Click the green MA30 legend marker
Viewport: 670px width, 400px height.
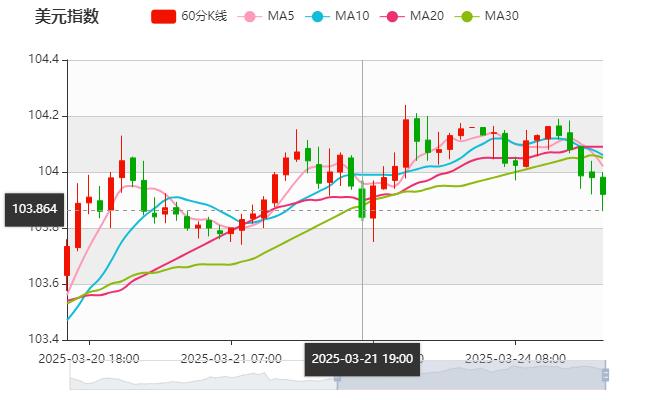coord(467,17)
